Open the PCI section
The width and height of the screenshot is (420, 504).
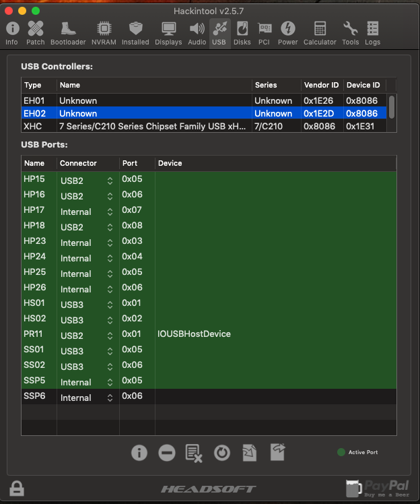(x=265, y=34)
